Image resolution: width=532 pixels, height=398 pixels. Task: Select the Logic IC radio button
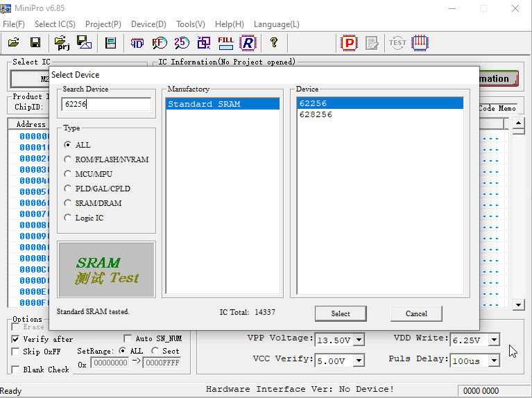67,218
